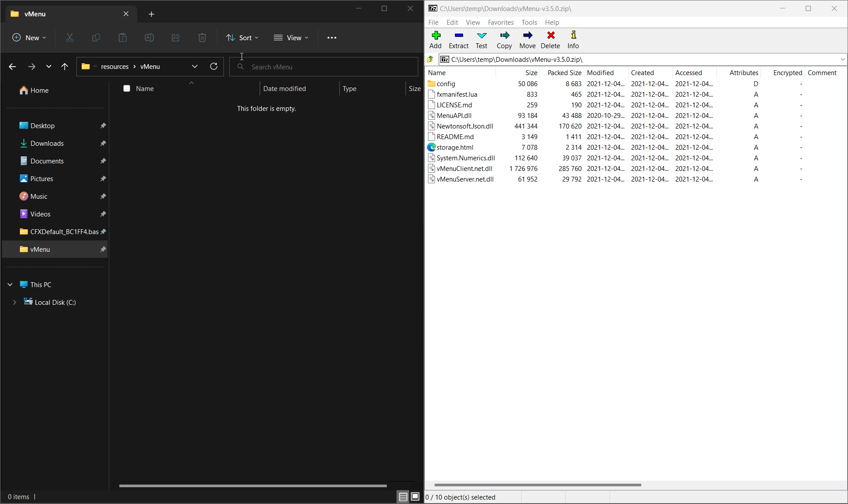Click the Extract icon in 7-Zip

[458, 40]
